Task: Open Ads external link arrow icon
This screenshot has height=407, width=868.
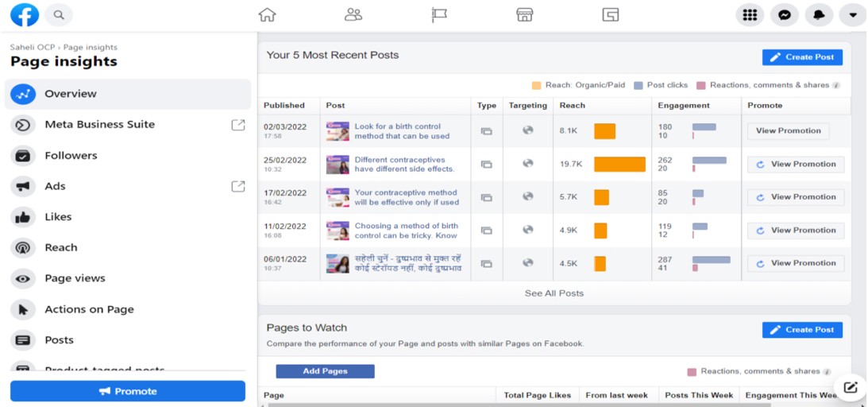Action: 237,186
